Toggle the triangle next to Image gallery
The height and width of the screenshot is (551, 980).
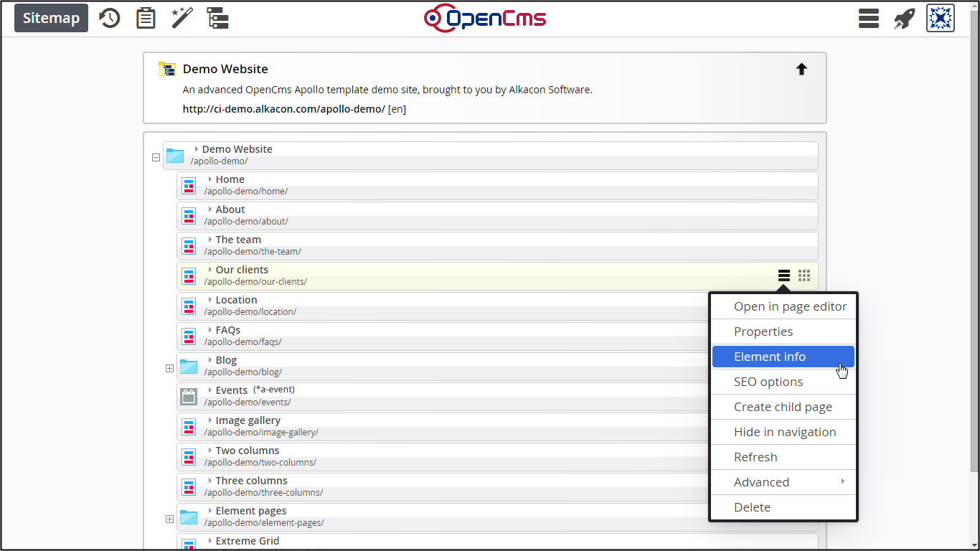pos(210,420)
